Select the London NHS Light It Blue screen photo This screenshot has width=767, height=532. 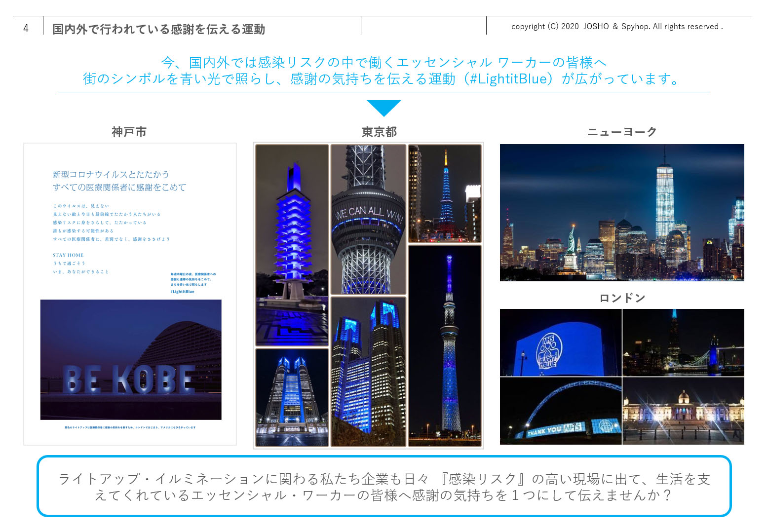(561, 343)
